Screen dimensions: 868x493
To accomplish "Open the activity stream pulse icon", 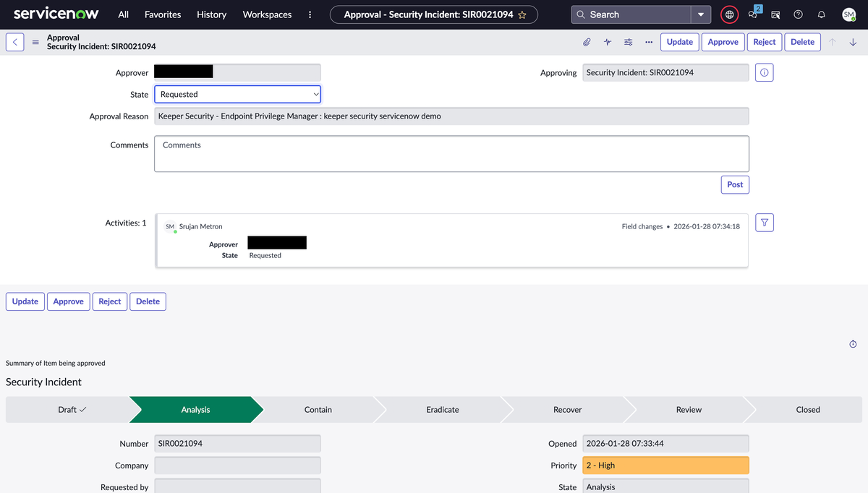I will 608,42.
